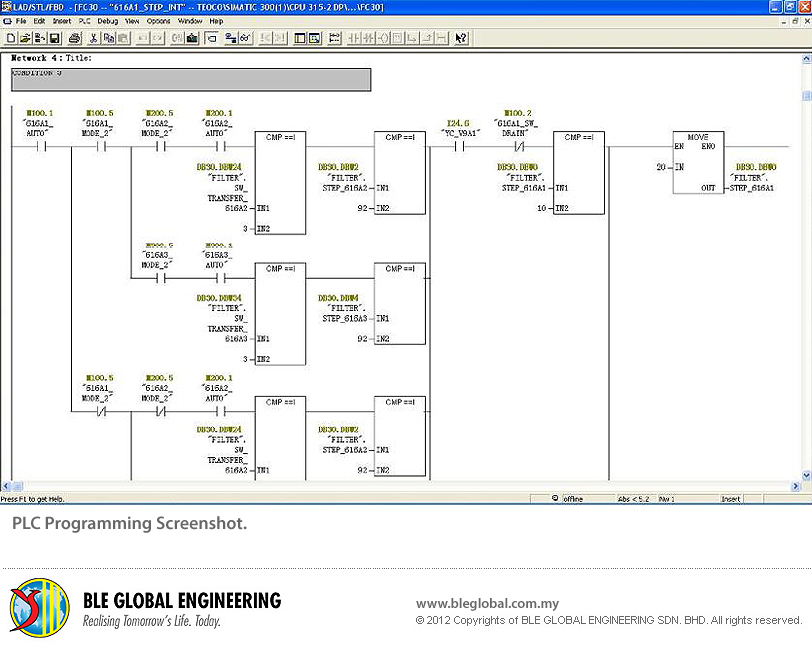This screenshot has height=651, width=812.
Task: Open the Options menu
Action: click(158, 21)
